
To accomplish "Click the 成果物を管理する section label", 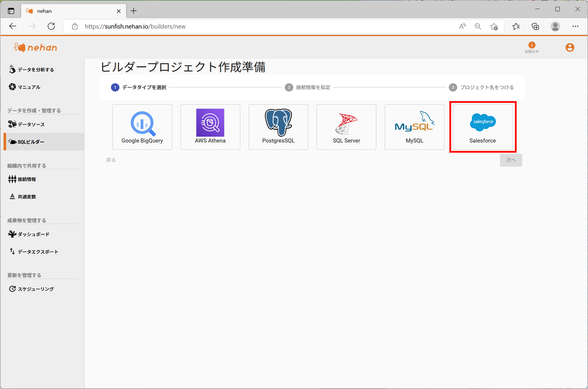I will (26, 221).
